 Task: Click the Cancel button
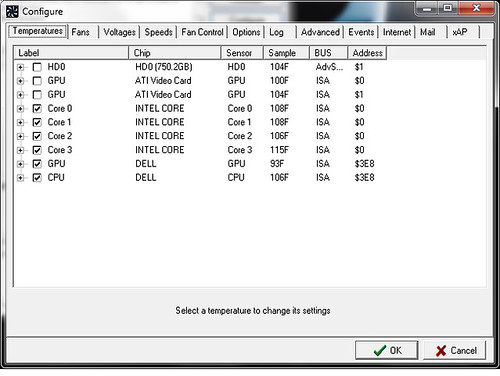[x=455, y=350]
